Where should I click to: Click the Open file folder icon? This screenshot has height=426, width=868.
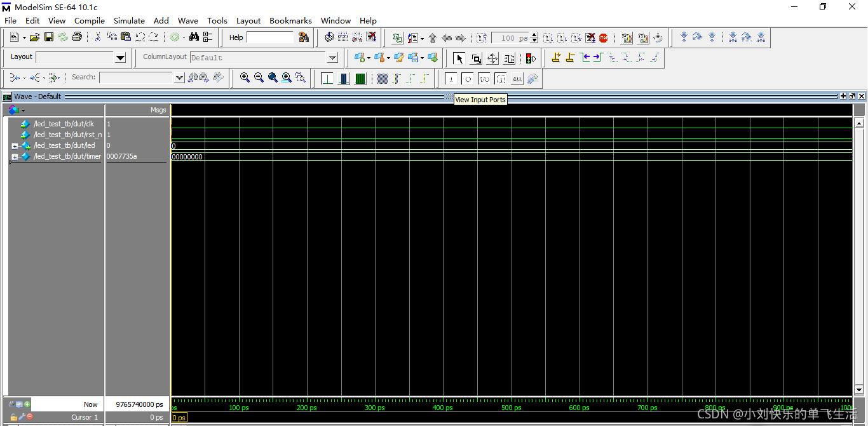click(35, 37)
